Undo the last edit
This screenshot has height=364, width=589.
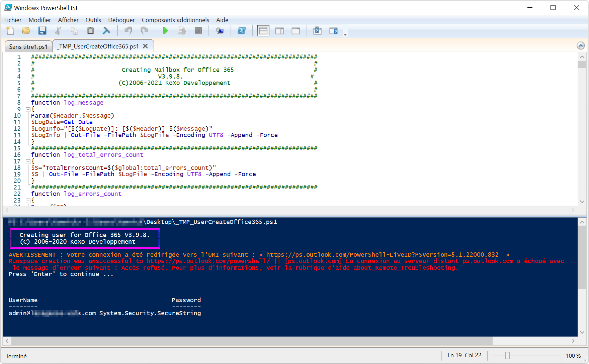[x=128, y=31]
